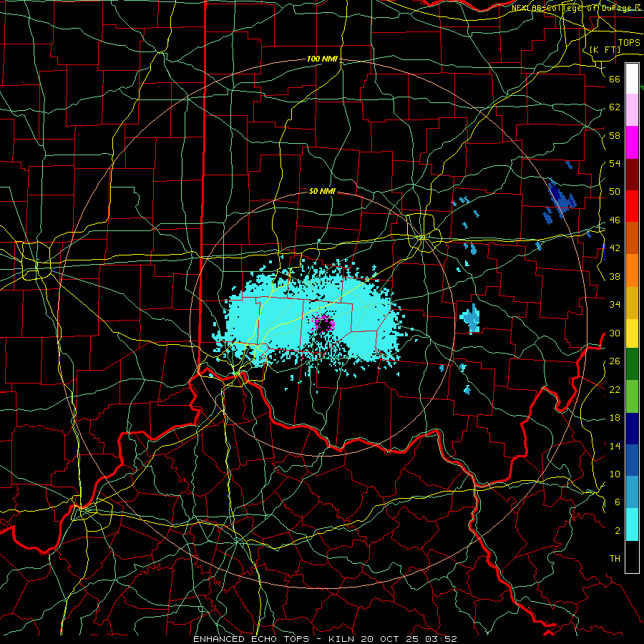
Task: Click the light green swatch between 18 and 22
Action: coord(632,396)
